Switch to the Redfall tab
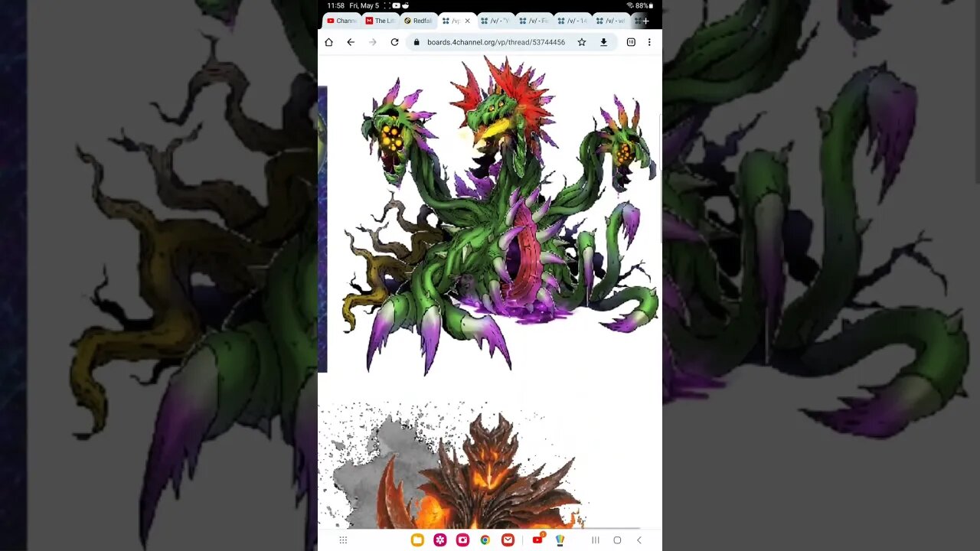980x551 pixels. 418,21
